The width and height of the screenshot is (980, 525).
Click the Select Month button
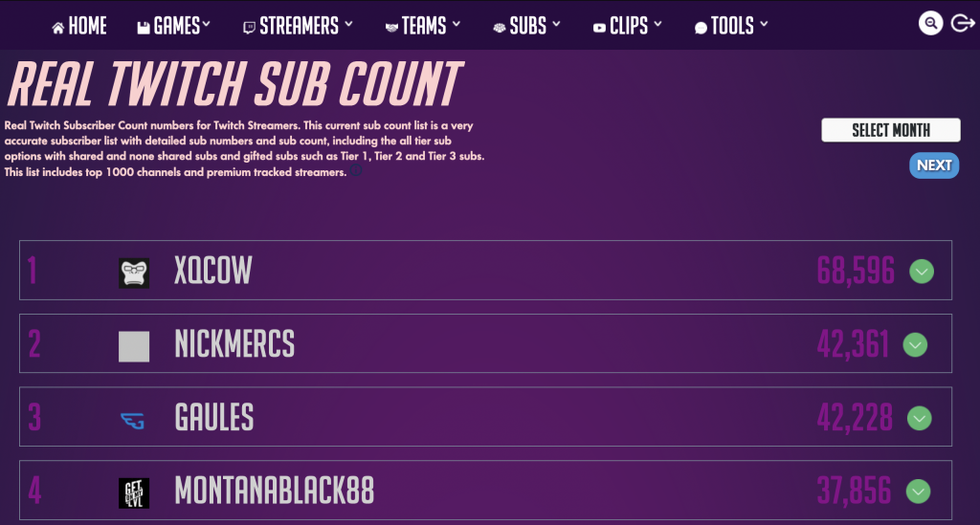[x=891, y=130]
